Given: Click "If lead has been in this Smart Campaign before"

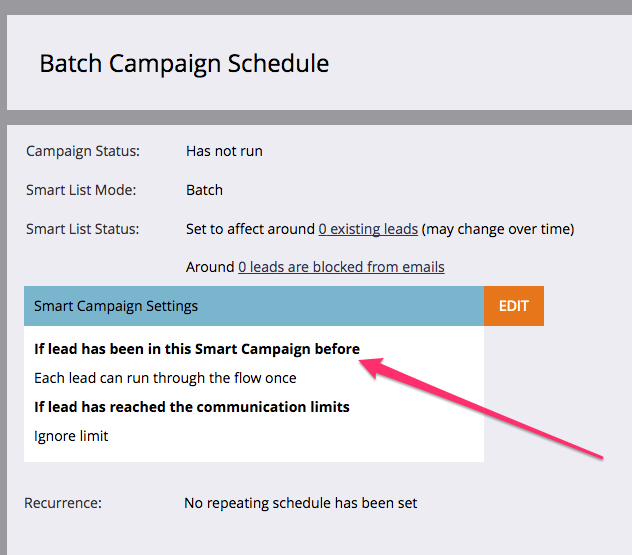Looking at the screenshot, I should 197,349.
